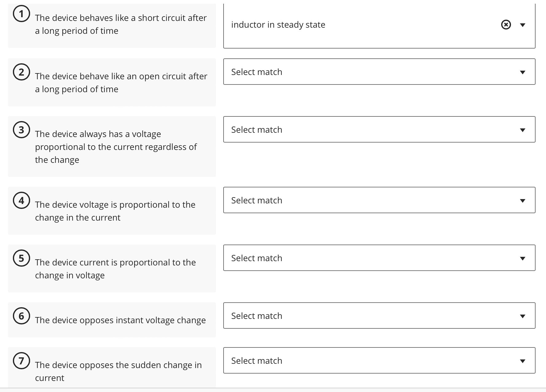Click the circled number 2 icon

coord(21,72)
